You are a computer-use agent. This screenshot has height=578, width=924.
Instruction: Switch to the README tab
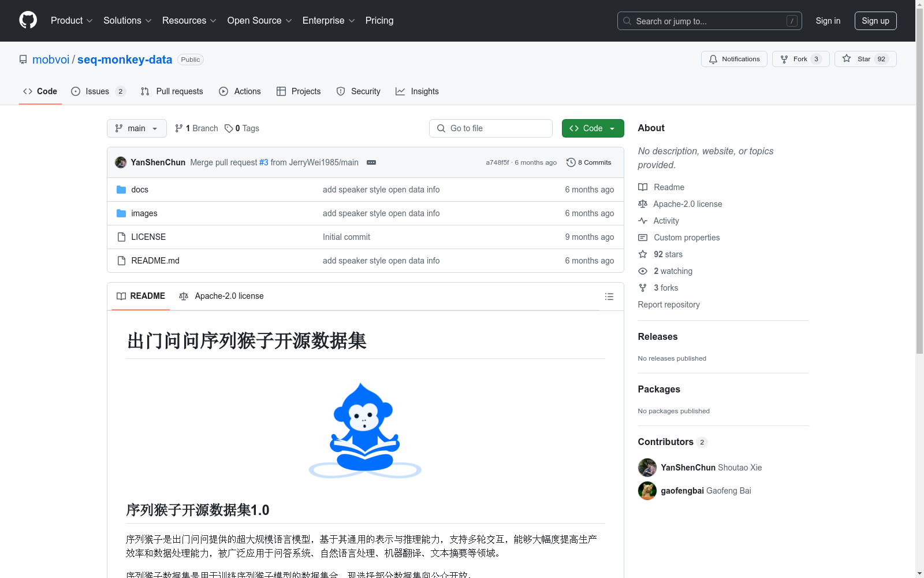pos(141,296)
